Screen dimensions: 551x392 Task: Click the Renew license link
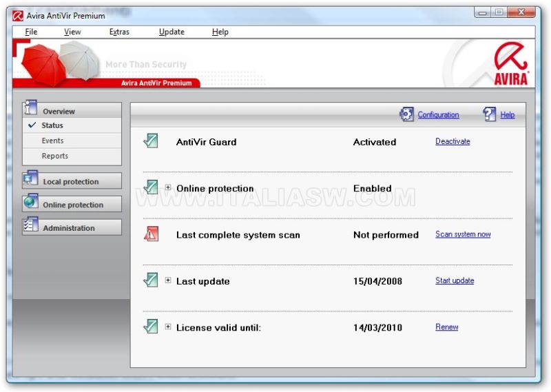click(x=446, y=327)
